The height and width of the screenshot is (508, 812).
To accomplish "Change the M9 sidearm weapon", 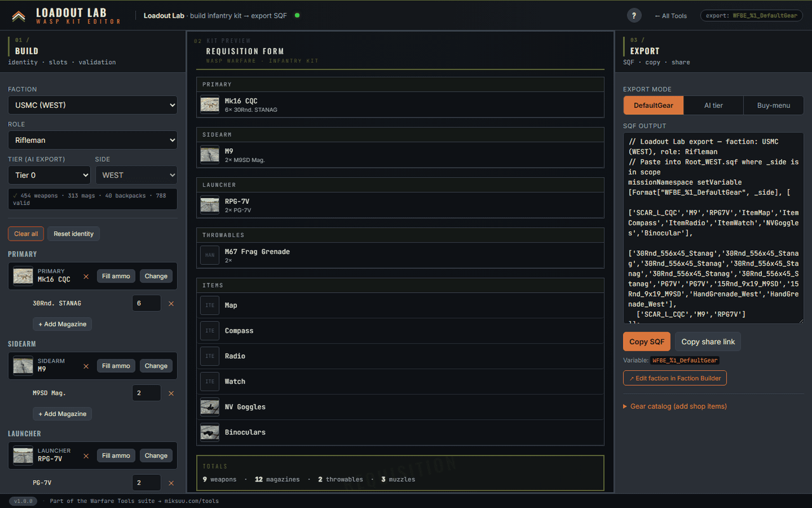I will pos(156,366).
